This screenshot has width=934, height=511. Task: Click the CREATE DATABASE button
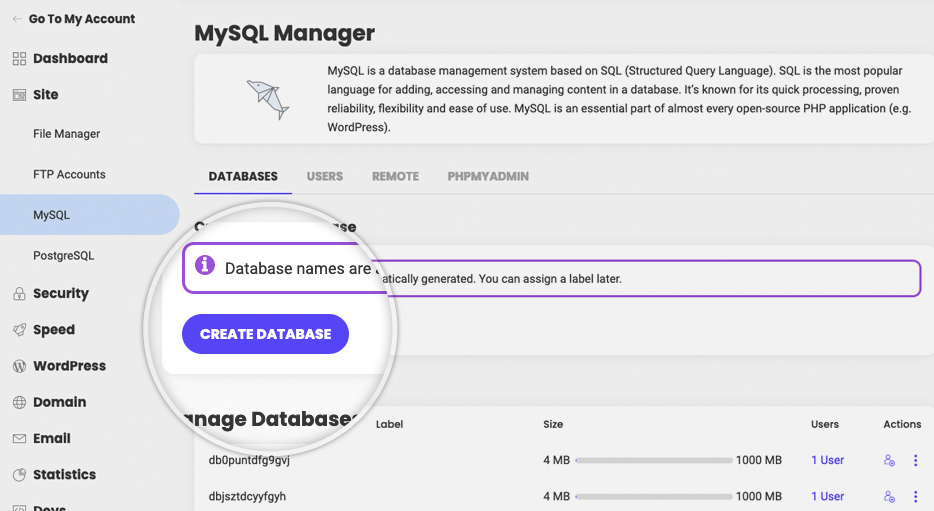click(x=265, y=334)
